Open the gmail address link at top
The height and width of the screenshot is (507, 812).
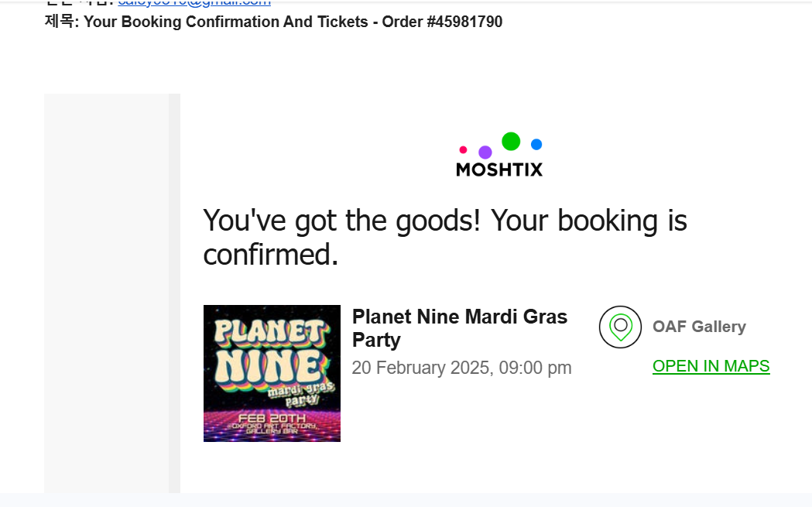tap(194, 2)
